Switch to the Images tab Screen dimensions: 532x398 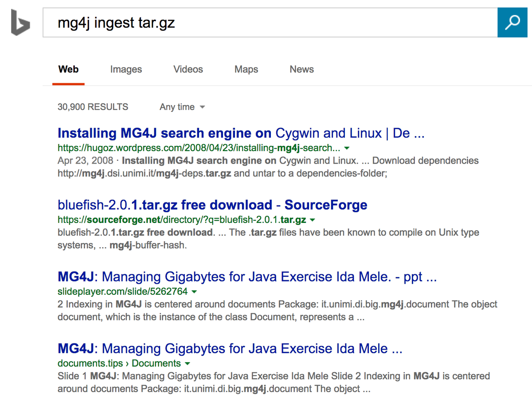coord(126,69)
